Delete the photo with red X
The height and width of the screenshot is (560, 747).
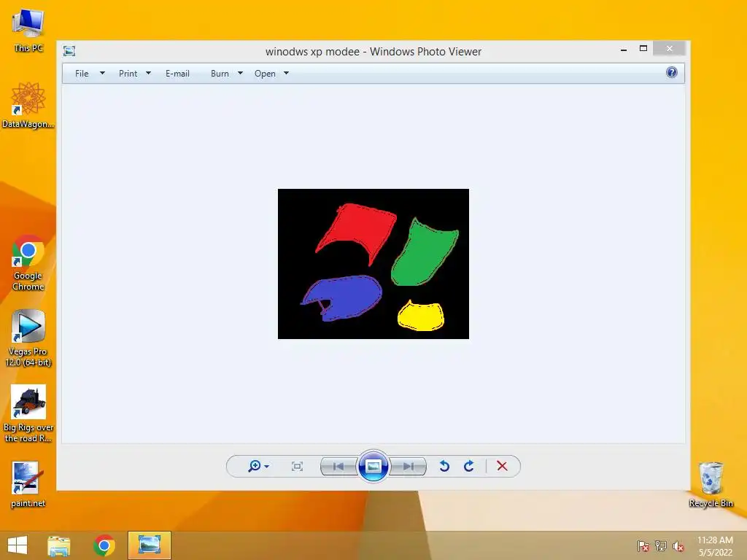(x=502, y=466)
